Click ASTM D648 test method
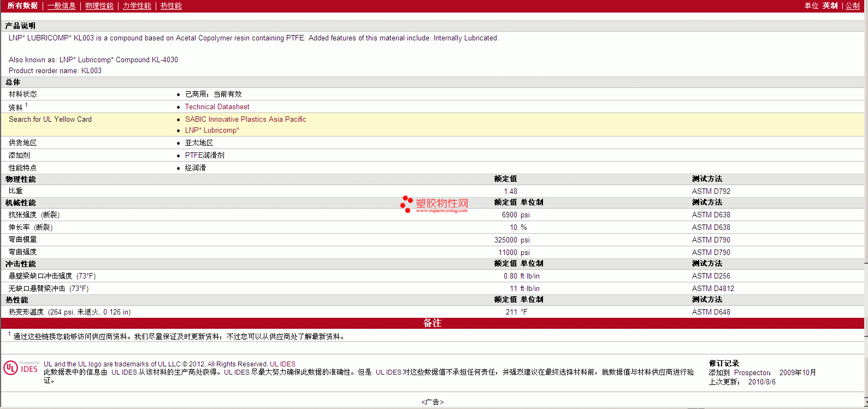 [x=711, y=312]
